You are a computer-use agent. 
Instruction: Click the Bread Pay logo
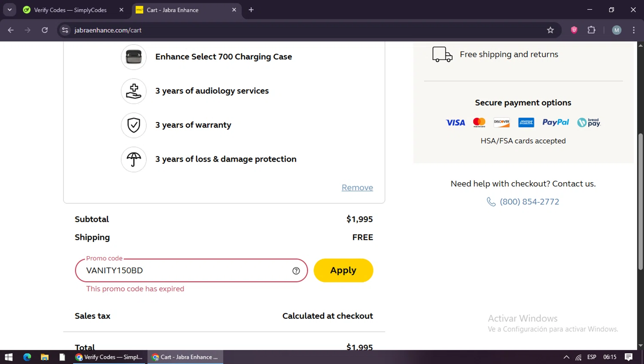[589, 122]
